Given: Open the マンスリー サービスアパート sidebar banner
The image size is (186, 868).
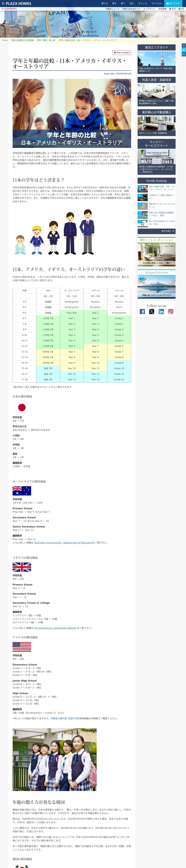Looking at the screenshot, I should pyautogui.click(x=156, y=157).
